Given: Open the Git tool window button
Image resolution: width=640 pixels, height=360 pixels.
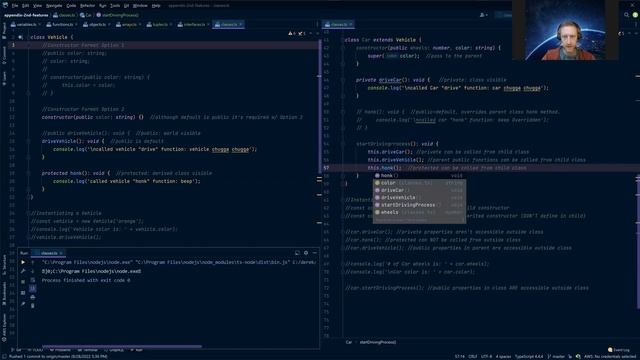Looking at the screenshot, I should 16,350.
